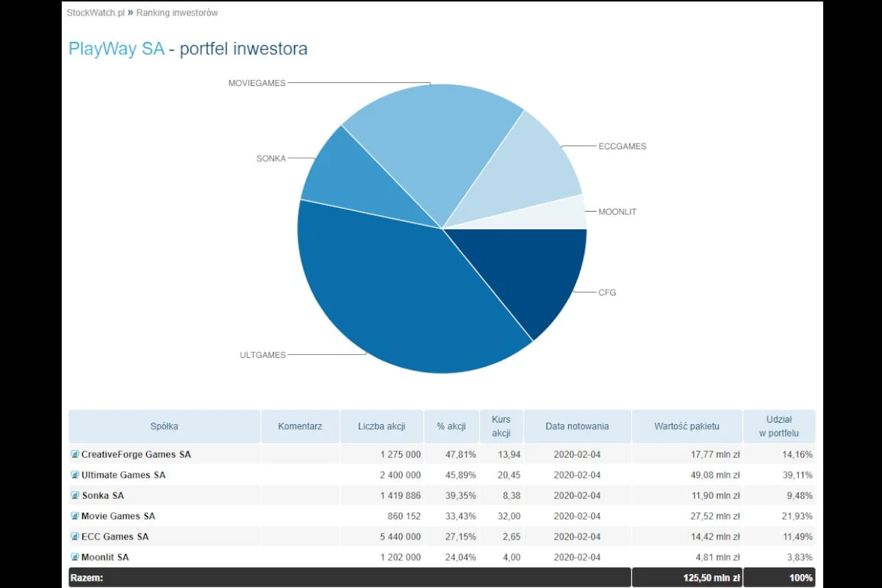This screenshot has width=882, height=588.
Task: Select the ULTGAMES chart label
Action: point(262,355)
